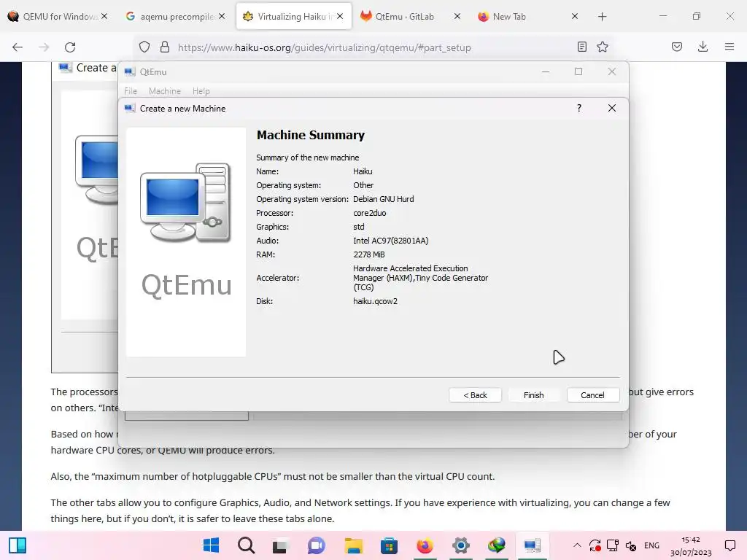Close the QEMU for Windows tab
The height and width of the screenshot is (560, 747).
(x=104, y=16)
